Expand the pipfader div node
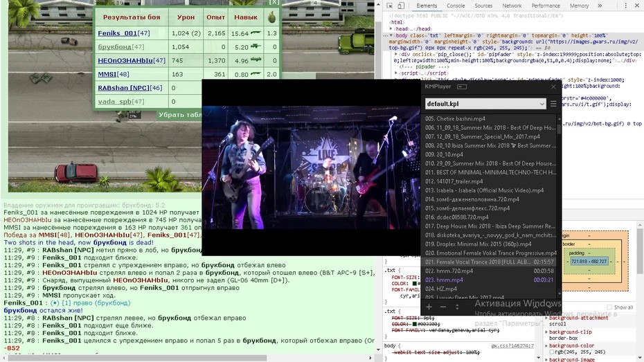The height and width of the screenshot is (362, 644). pos(396,54)
